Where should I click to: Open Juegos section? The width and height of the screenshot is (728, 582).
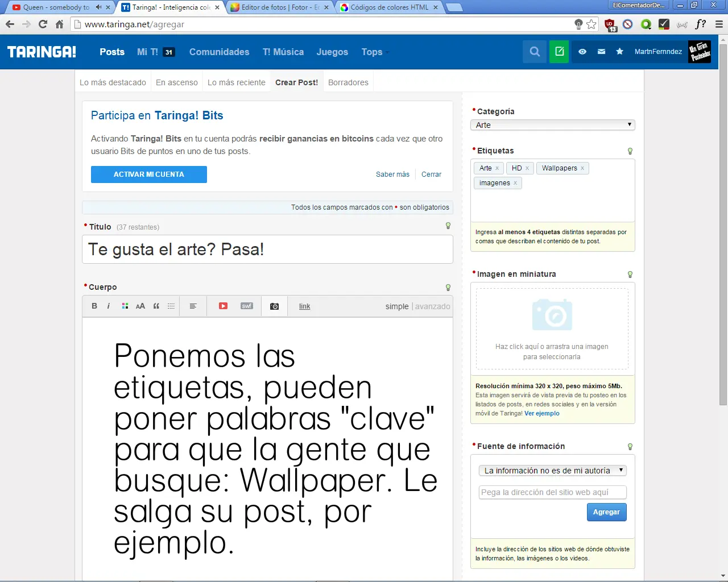click(332, 52)
